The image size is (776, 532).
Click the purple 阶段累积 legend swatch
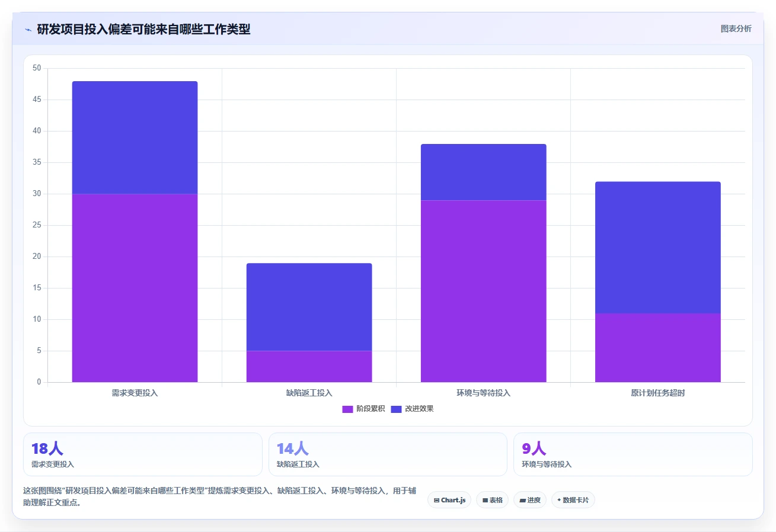347,409
